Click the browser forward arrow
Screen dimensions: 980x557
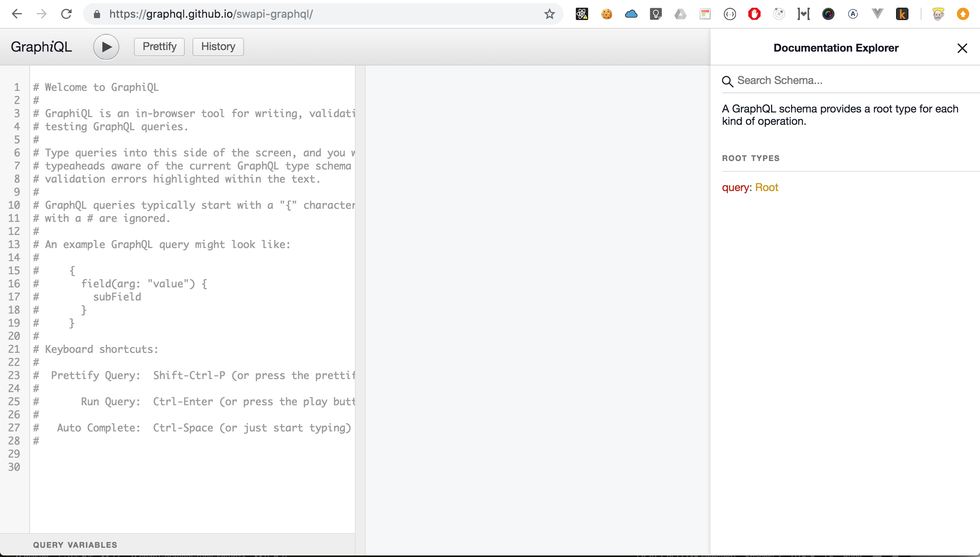(x=42, y=14)
